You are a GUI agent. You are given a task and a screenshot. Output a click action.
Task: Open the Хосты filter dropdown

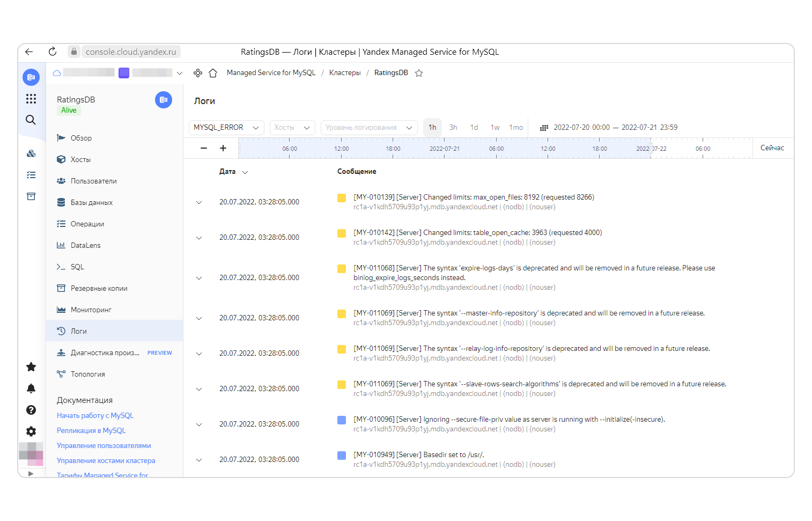tap(292, 128)
